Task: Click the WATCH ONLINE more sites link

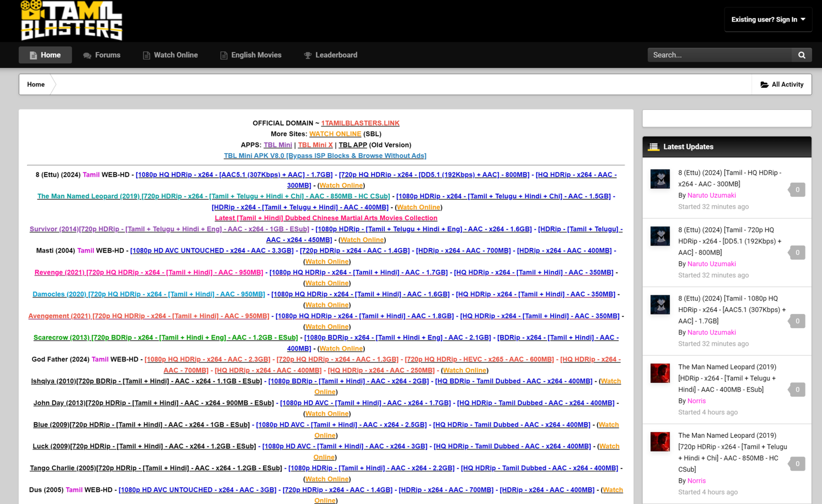Action: point(335,134)
